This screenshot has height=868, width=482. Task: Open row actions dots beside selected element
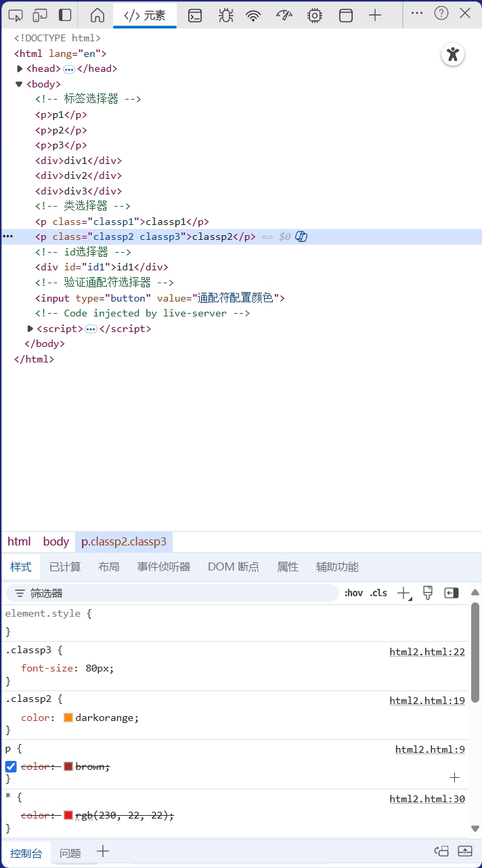(x=8, y=236)
